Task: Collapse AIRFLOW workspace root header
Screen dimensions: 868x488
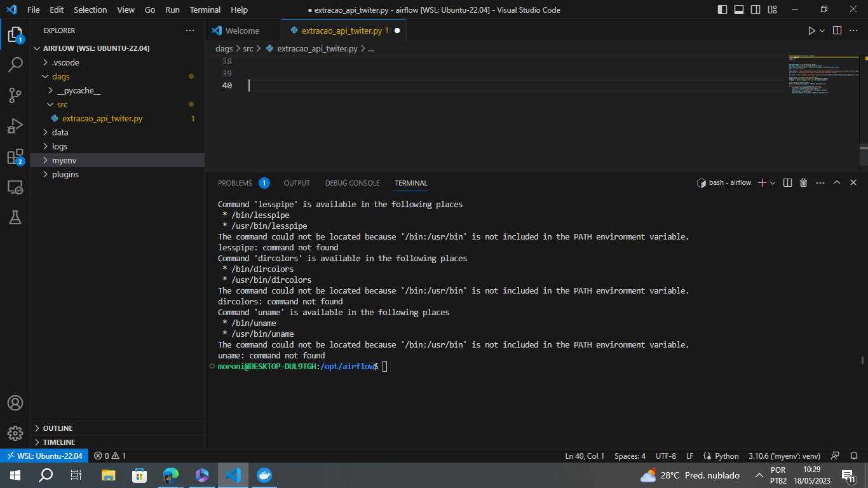Action: (118, 48)
